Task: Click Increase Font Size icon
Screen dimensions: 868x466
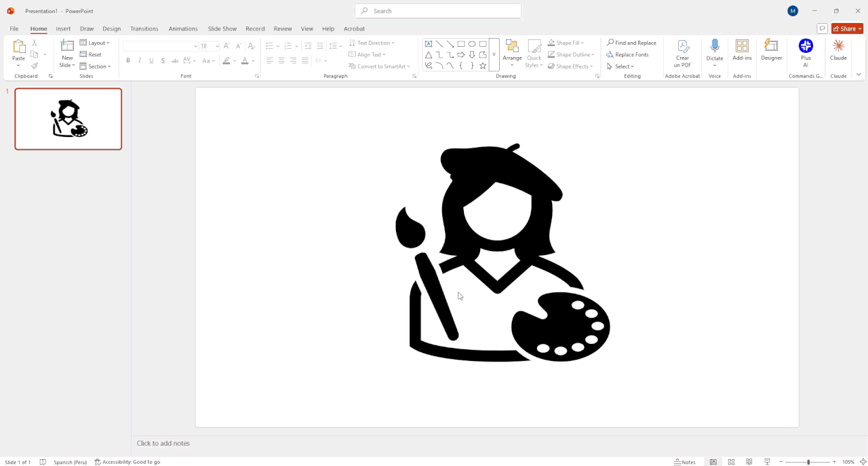Action: (226, 46)
